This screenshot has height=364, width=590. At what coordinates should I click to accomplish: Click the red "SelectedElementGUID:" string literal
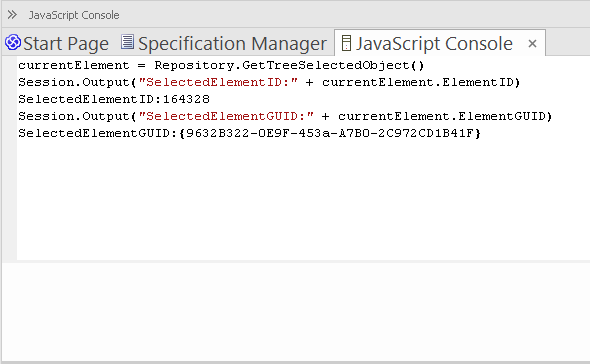pyautogui.click(x=226, y=116)
